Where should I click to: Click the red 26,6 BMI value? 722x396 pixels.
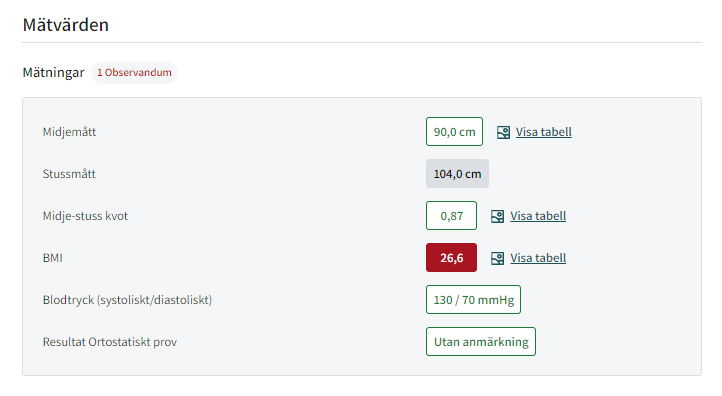tap(451, 257)
